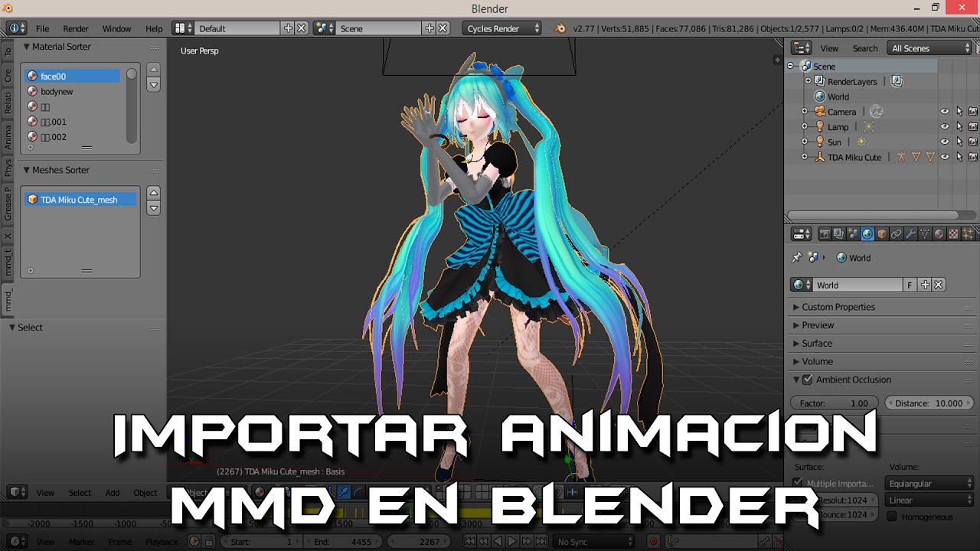This screenshot has width=980, height=551.
Task: Open the timeline Marker menu
Action: click(81, 542)
